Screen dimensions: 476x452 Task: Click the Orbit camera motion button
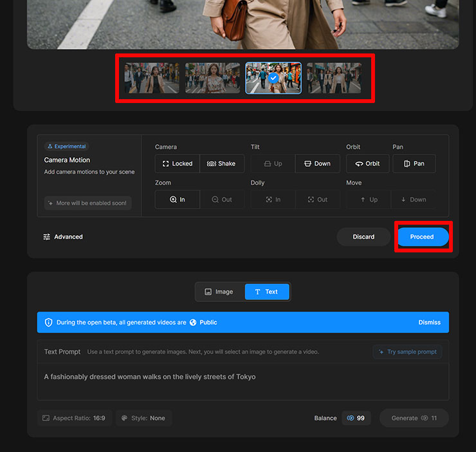pos(367,164)
